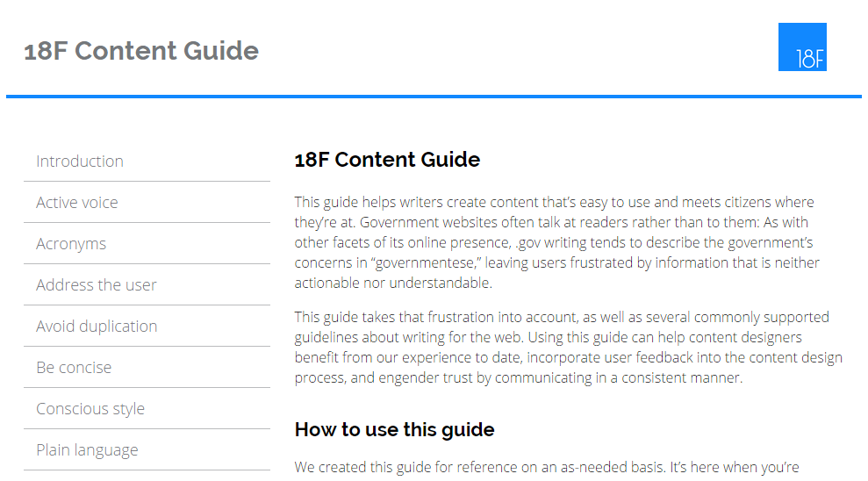The height and width of the screenshot is (481, 868).
Task: Click the first intro paragraph about governmentese
Action: (557, 242)
